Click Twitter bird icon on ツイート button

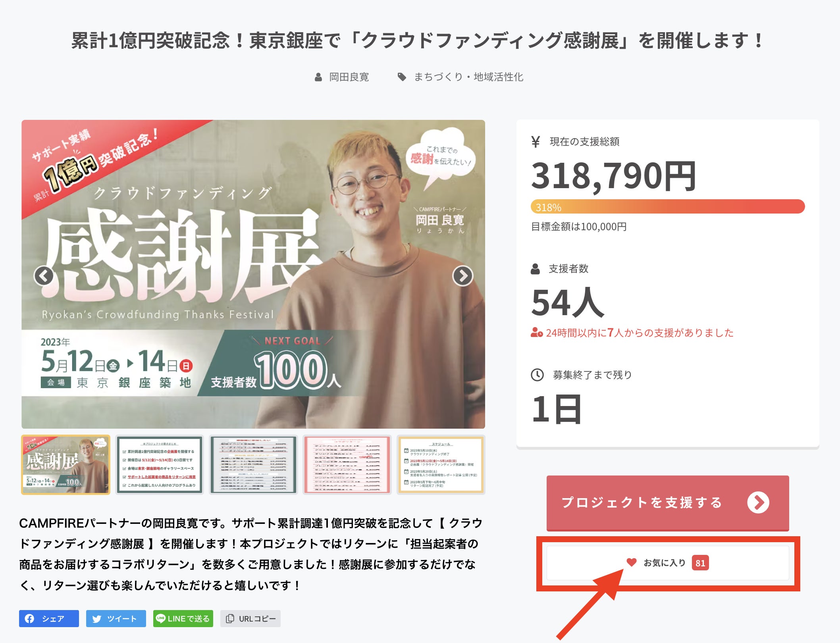tap(96, 618)
